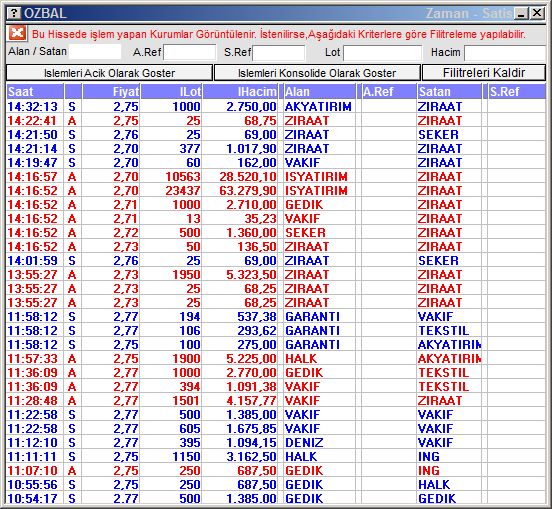The width and height of the screenshot is (552, 509).
Task: Click the Hacim filter field
Action: (x=505, y=52)
